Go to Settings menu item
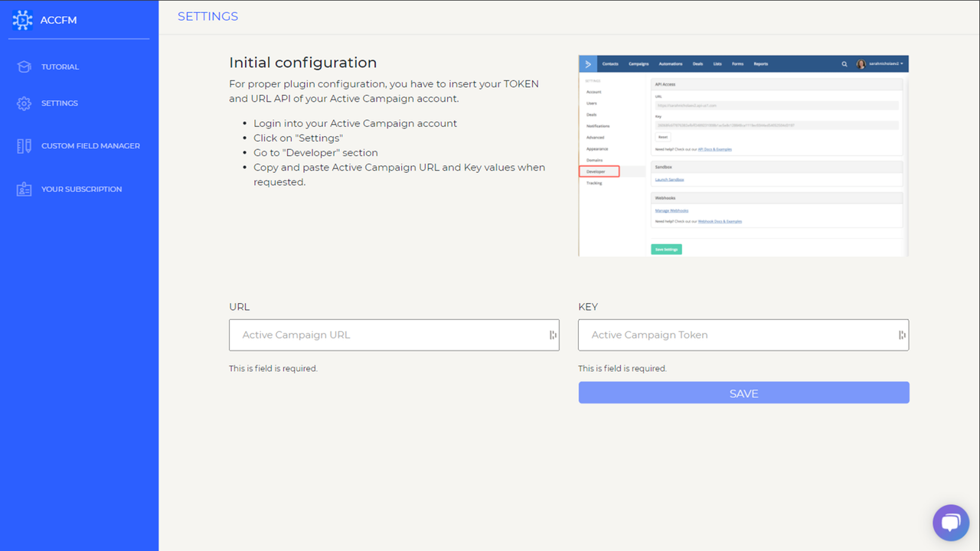Image resolution: width=980 pixels, height=551 pixels. (60, 103)
